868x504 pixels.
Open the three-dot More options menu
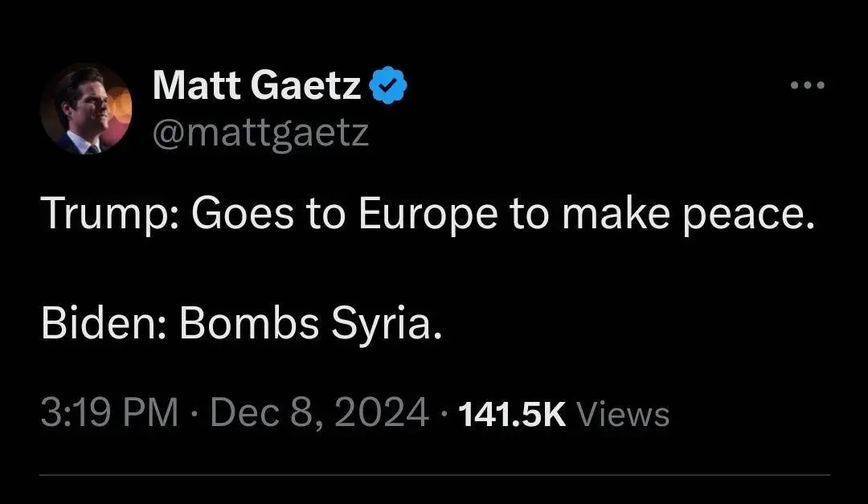pyautogui.click(x=808, y=85)
